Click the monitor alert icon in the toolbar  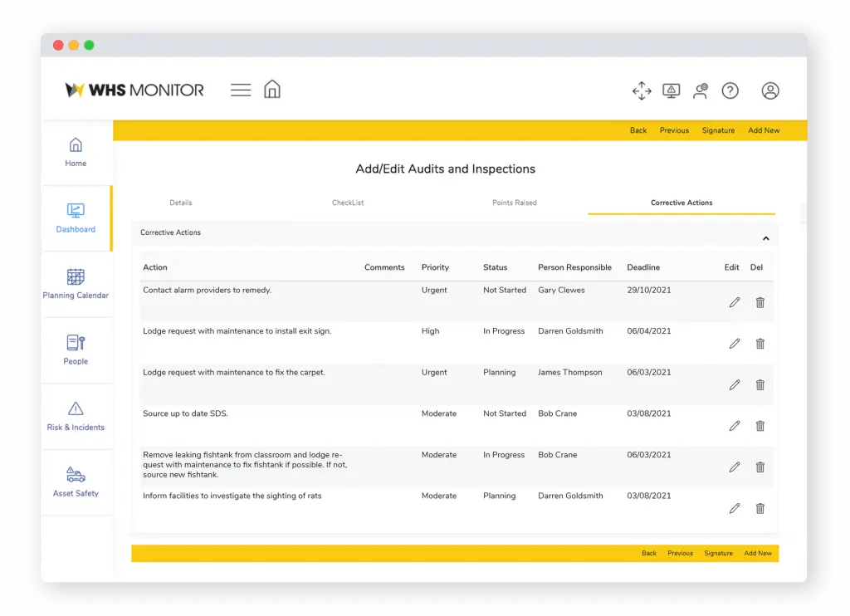click(x=672, y=90)
